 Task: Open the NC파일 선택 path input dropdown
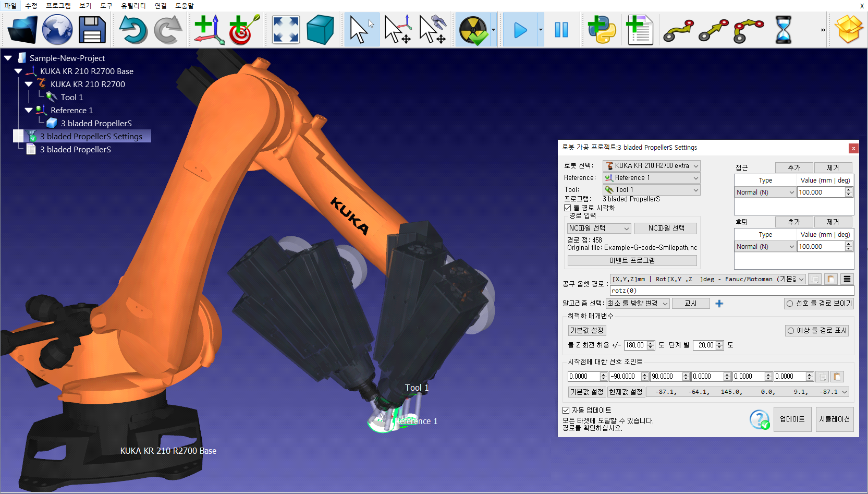pyautogui.click(x=599, y=228)
